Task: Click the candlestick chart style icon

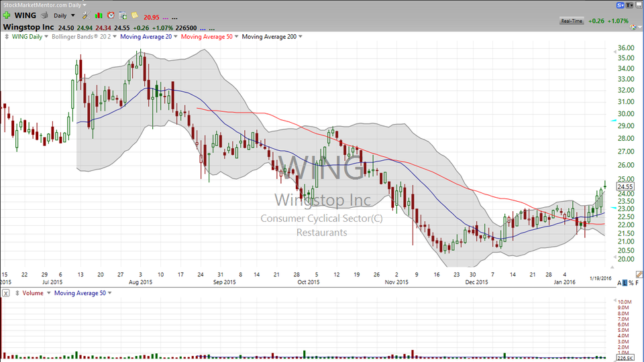Action: 99,15
